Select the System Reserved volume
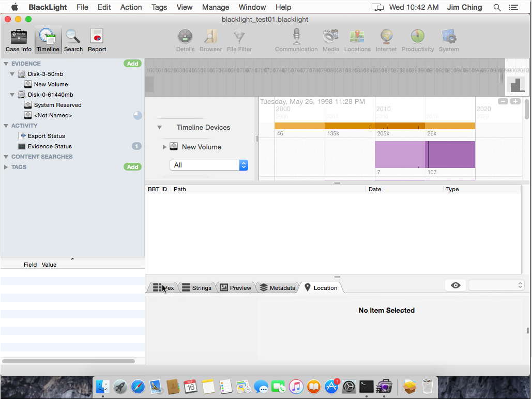The height and width of the screenshot is (399, 532). point(57,105)
